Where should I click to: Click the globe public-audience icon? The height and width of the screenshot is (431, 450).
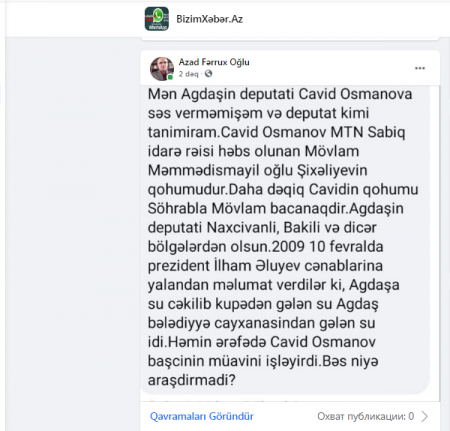pyautogui.click(x=208, y=74)
